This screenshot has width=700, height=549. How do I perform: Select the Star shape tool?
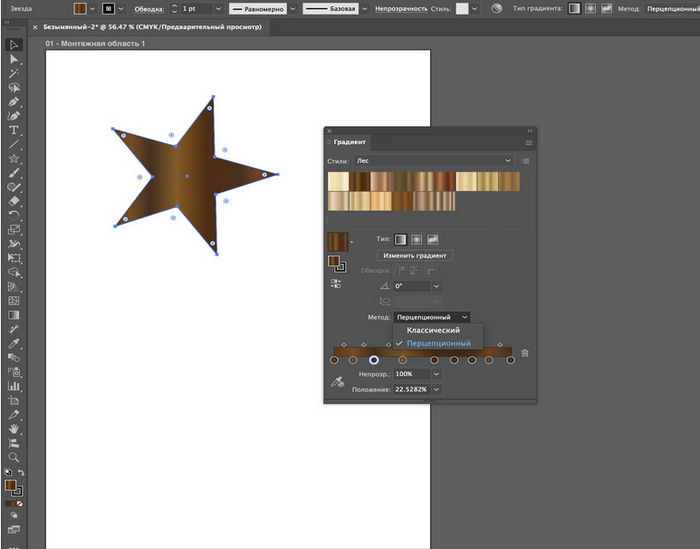pos(14,158)
